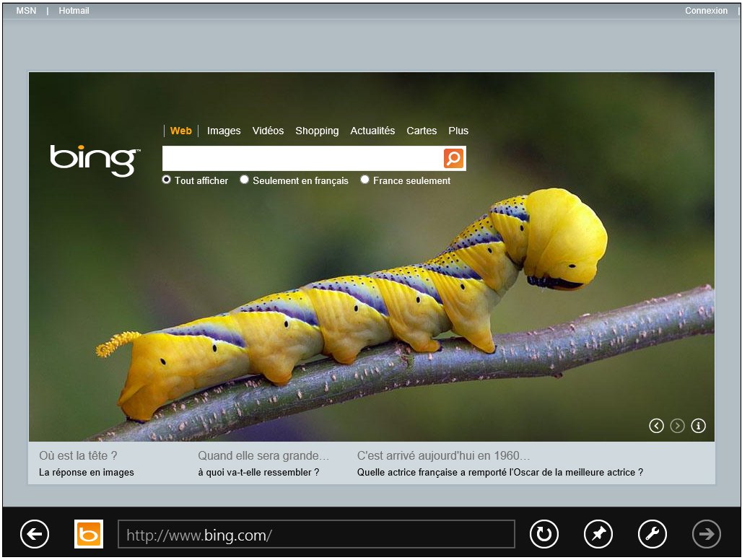
Task: Open page tools via the wrench icon
Action: 652,534
